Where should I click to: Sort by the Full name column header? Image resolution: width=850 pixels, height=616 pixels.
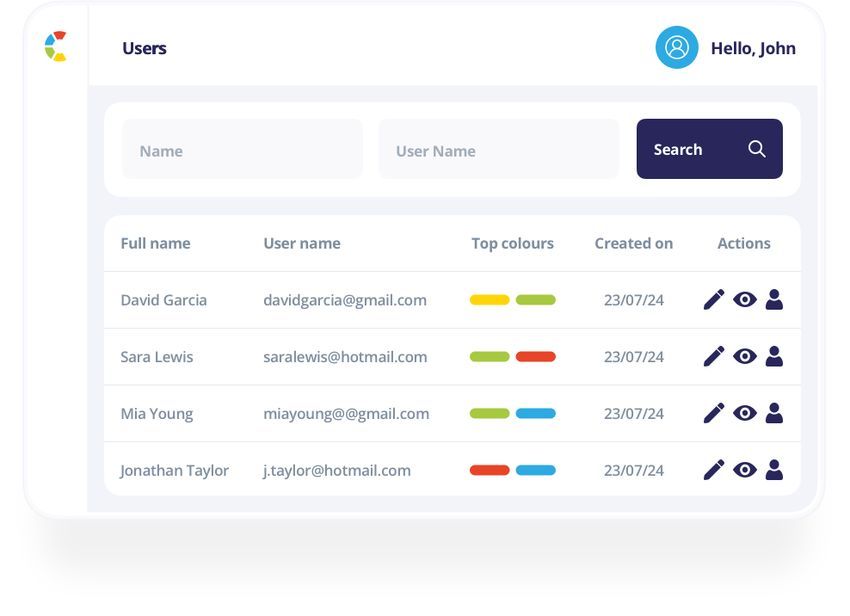pos(156,243)
